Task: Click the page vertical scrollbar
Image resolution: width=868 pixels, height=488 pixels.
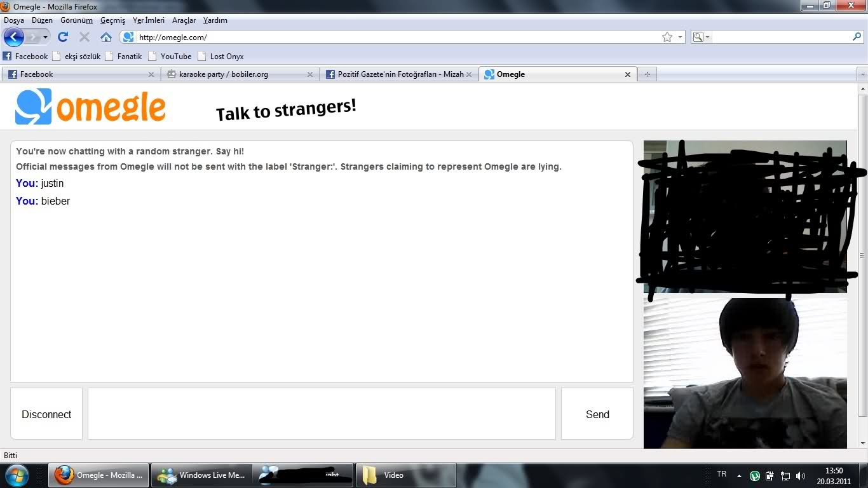Action: [x=862, y=255]
